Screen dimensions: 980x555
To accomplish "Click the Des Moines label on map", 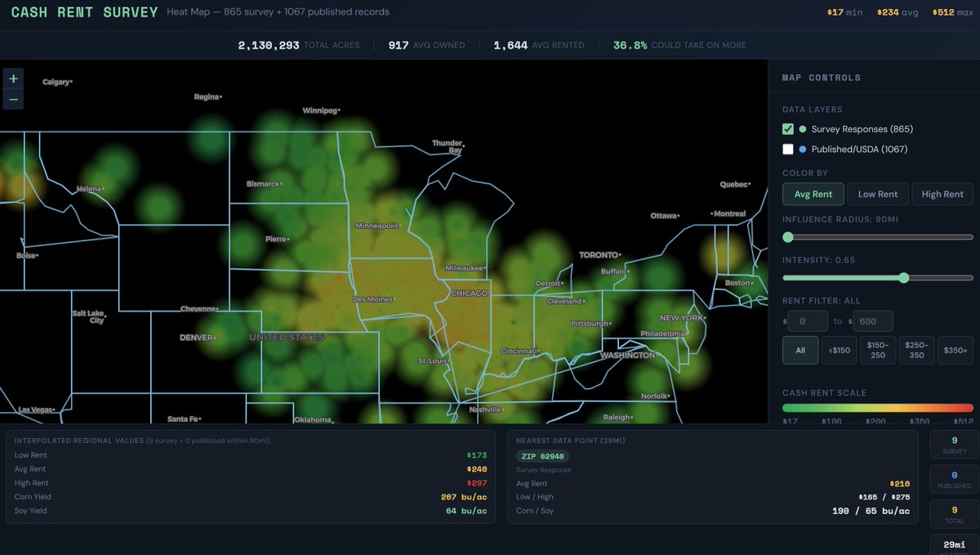I will (x=372, y=299).
